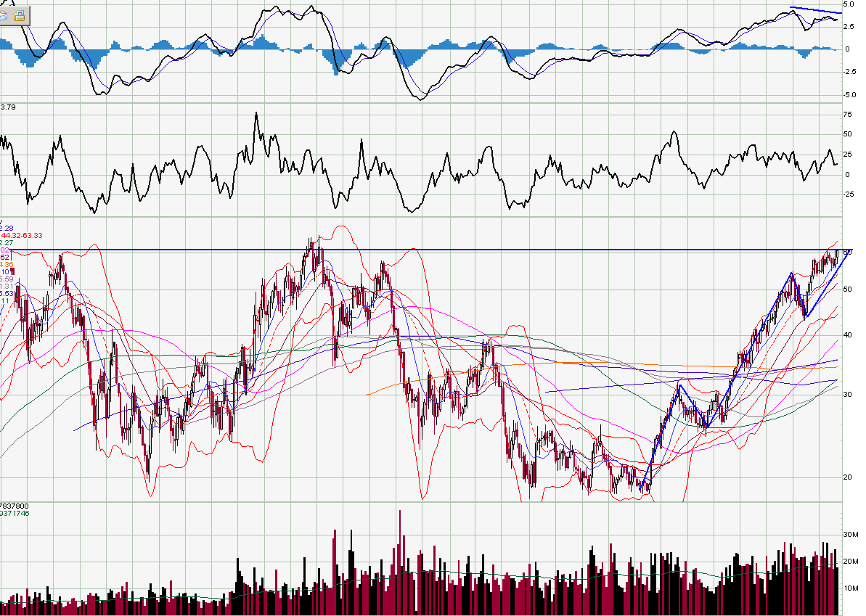Click the 40 price axis label
This screenshot has height=616, width=866.
click(x=847, y=335)
